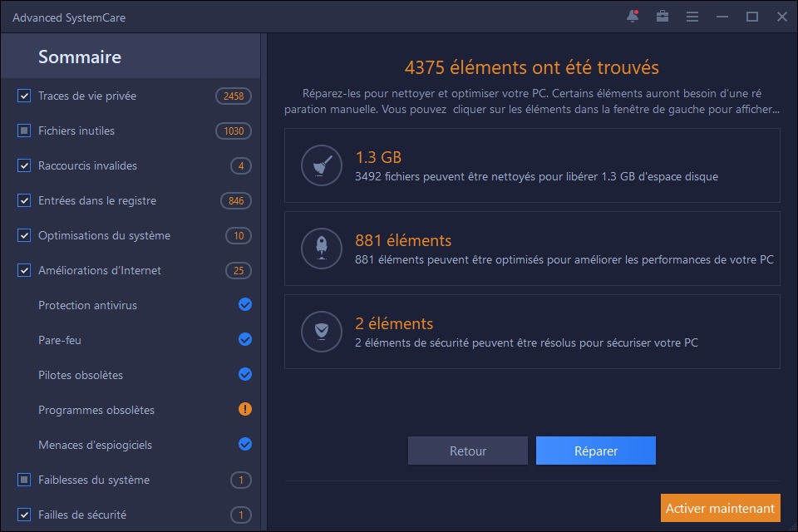Uncheck Améliorations d'Internet checkbox

(24, 270)
